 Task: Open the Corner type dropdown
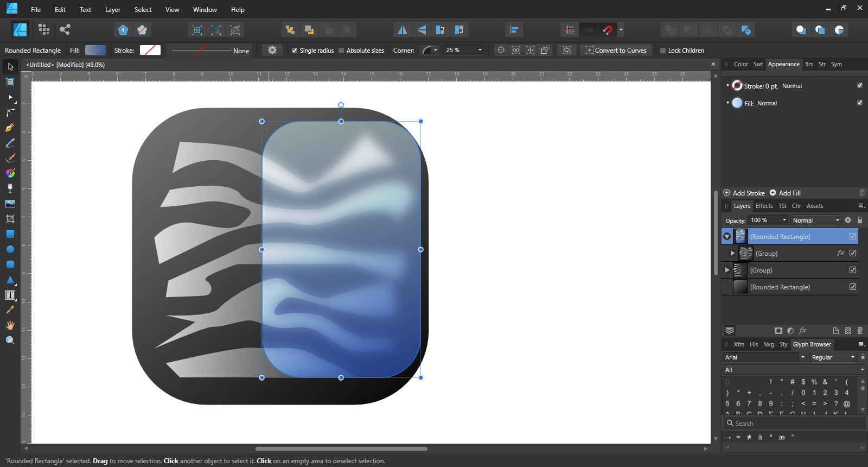(x=430, y=50)
